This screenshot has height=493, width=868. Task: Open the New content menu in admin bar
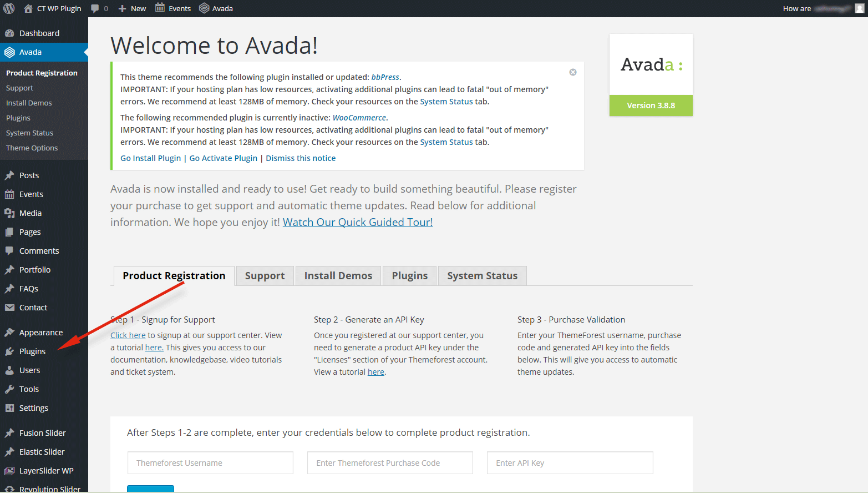pos(132,8)
